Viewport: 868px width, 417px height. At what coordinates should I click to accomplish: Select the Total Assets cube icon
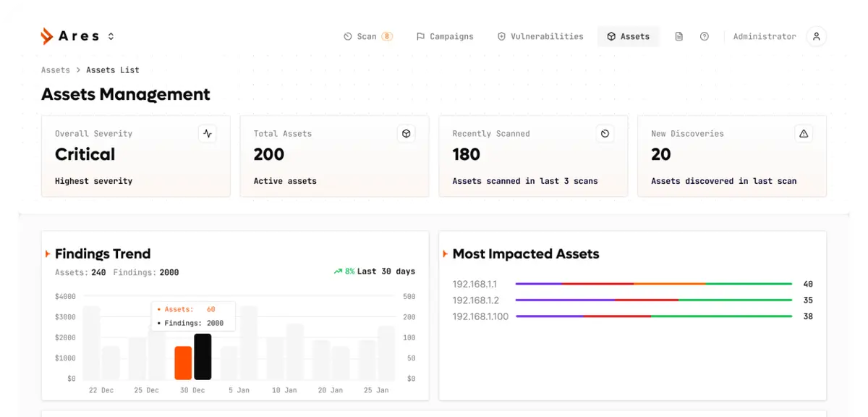click(x=406, y=133)
